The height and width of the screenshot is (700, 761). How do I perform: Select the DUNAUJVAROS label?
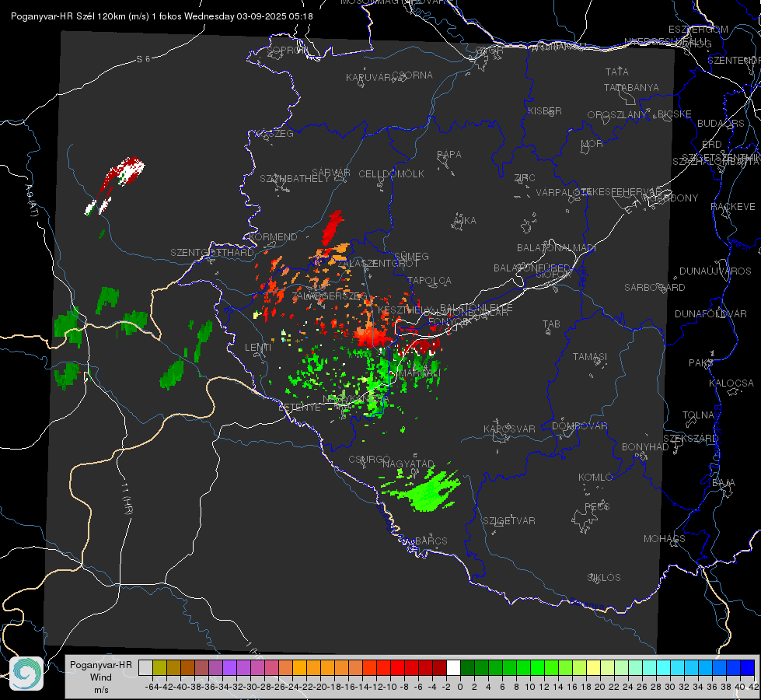point(715,271)
